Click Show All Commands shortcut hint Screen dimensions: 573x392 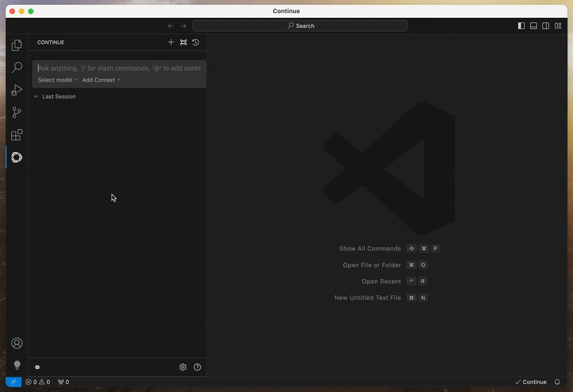[x=370, y=248]
